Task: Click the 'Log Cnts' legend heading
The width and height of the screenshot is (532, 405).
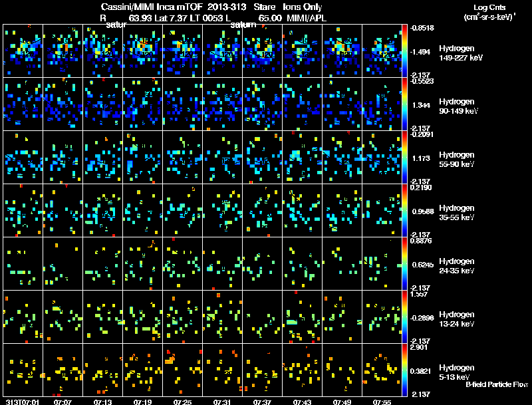Action: coord(489,7)
